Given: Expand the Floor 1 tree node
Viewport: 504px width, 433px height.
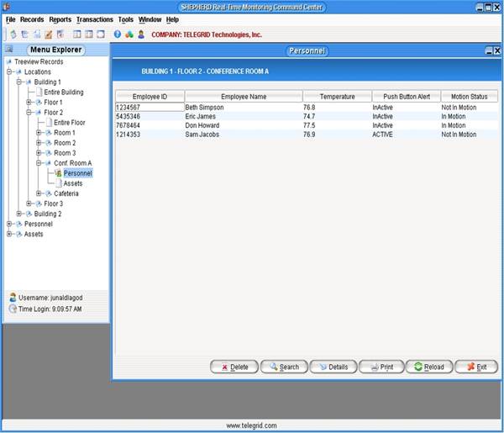Looking at the screenshot, I should 29,103.
